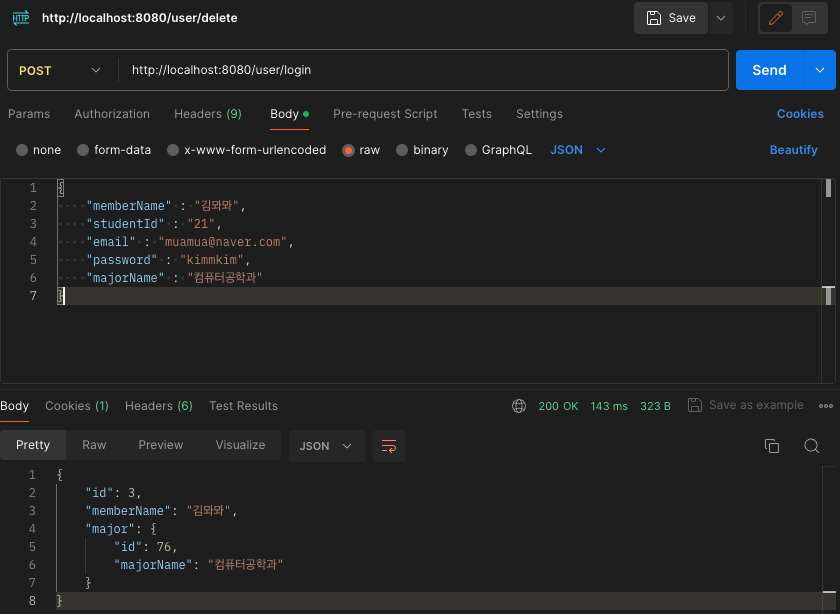Click the 323 B response size

click(x=655, y=406)
